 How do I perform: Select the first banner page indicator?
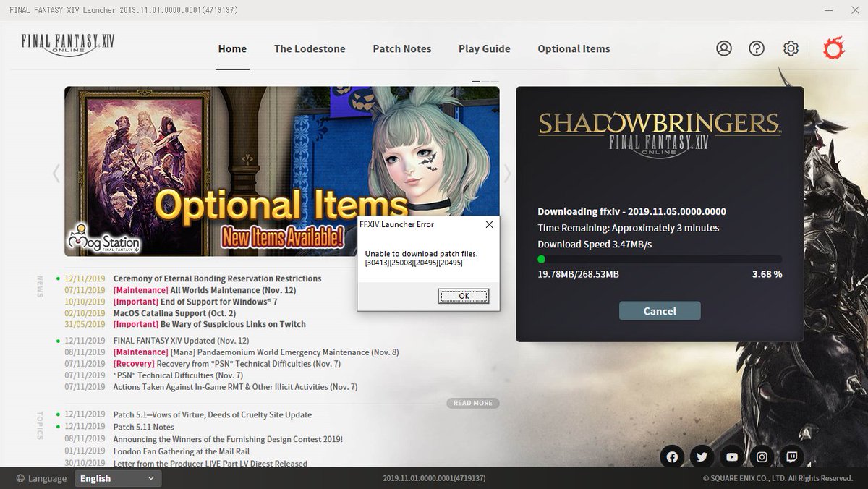pyautogui.click(x=476, y=81)
